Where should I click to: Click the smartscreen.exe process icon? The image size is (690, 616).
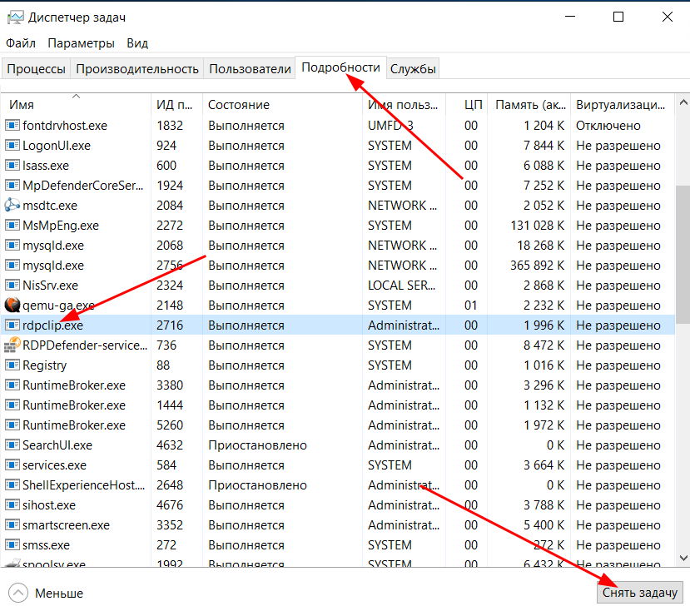pos(12,525)
